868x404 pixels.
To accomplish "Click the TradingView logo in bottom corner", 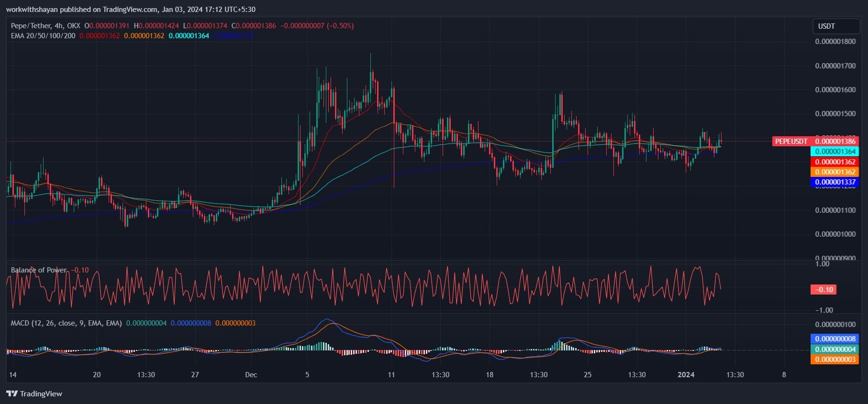I will (x=34, y=393).
